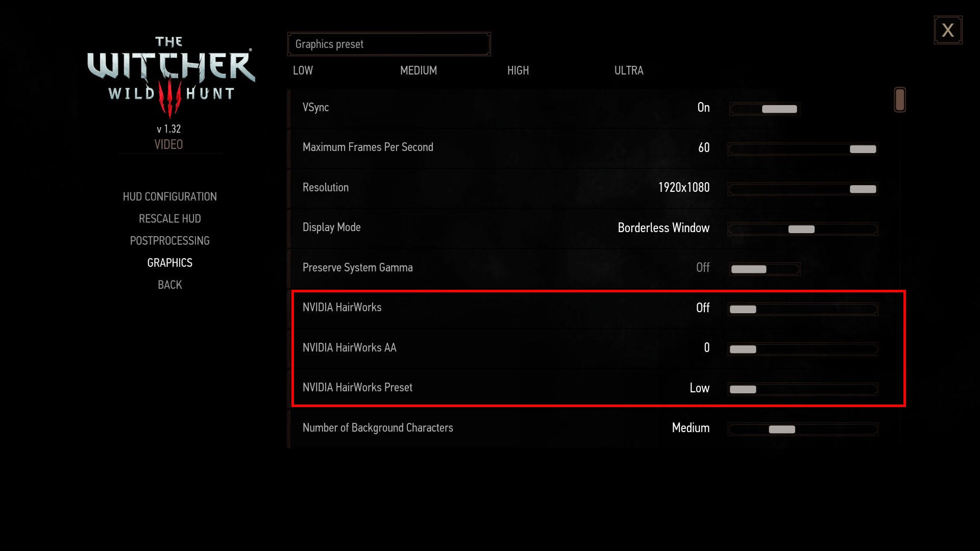Open HUD CONFIGURATION settings menu
This screenshot has height=551, width=980.
(169, 196)
